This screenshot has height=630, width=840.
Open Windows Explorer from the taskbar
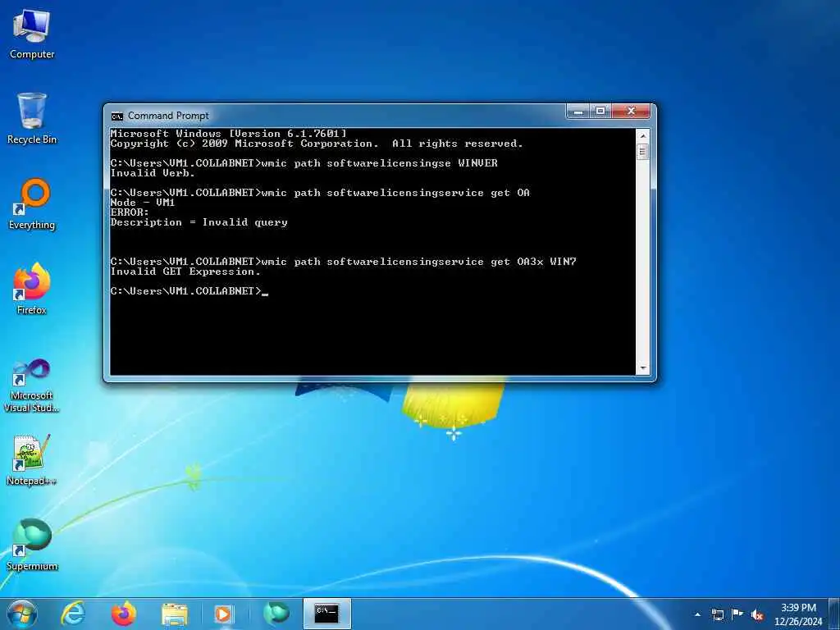click(x=174, y=614)
